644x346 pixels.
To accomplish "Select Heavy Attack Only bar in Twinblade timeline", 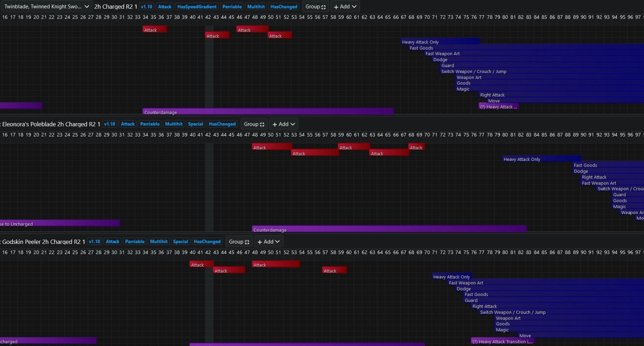I will 440,42.
